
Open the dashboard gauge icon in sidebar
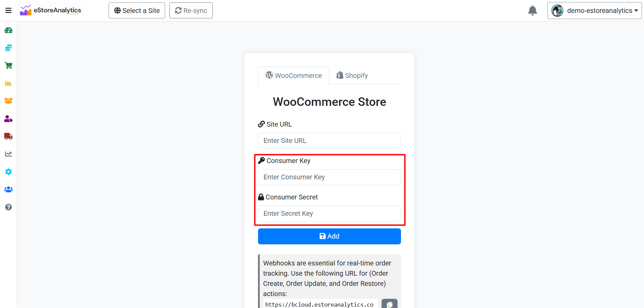click(x=9, y=30)
